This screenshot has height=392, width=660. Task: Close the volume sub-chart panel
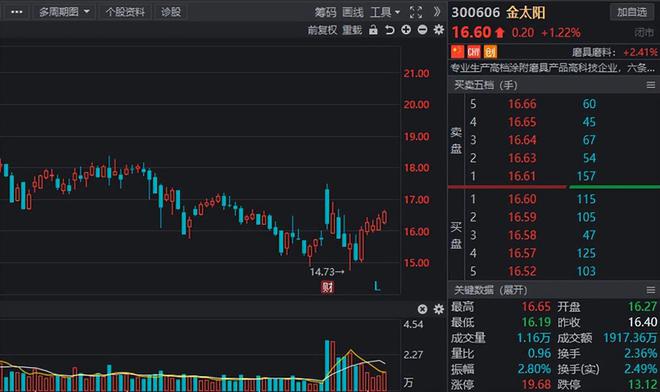[x=422, y=309]
